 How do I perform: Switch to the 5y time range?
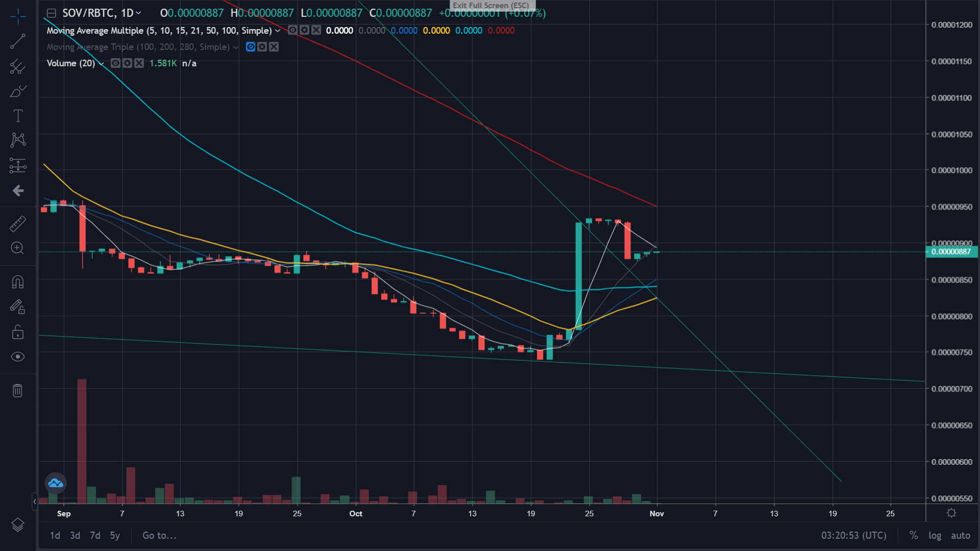coord(115,535)
